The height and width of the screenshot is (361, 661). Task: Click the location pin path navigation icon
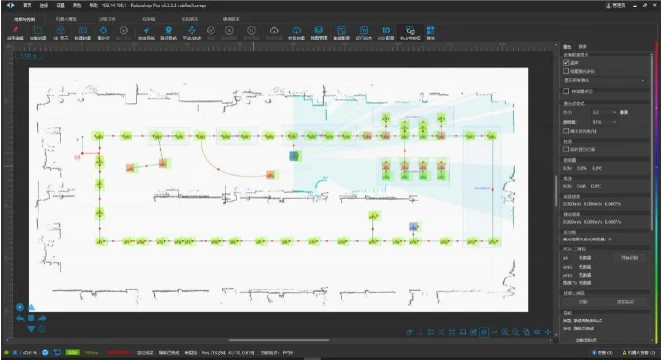point(169,30)
